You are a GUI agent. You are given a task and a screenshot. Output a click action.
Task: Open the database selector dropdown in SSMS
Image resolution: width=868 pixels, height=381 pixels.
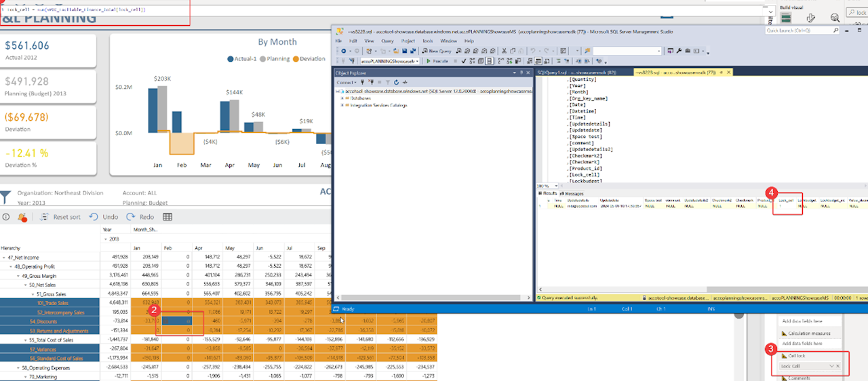[x=418, y=61]
